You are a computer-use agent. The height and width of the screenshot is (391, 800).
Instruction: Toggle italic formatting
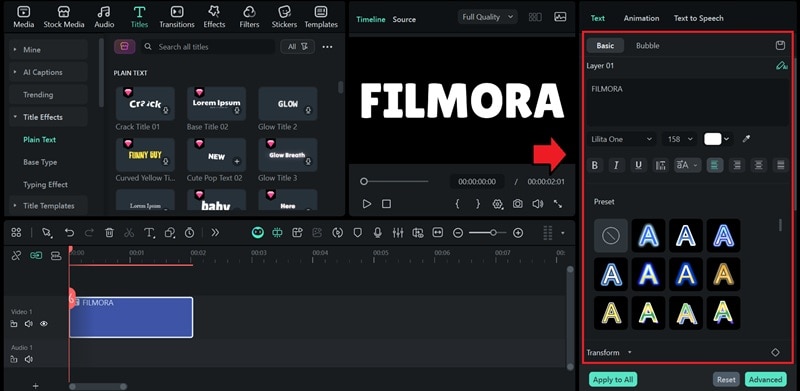coord(616,165)
